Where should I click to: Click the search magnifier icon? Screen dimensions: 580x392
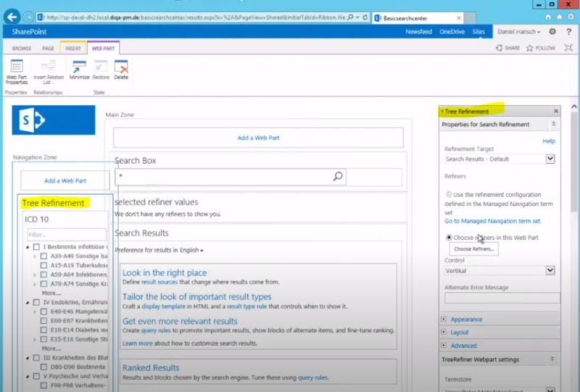coord(338,176)
